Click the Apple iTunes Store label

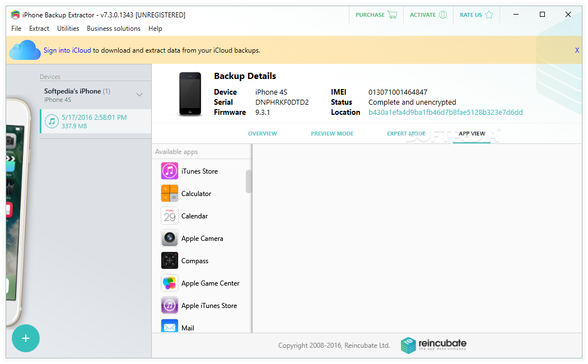[x=209, y=306]
